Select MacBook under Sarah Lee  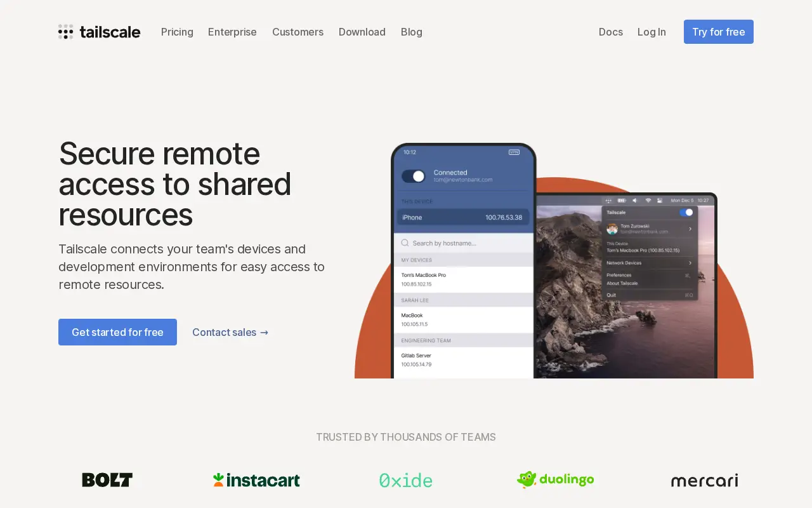point(464,319)
